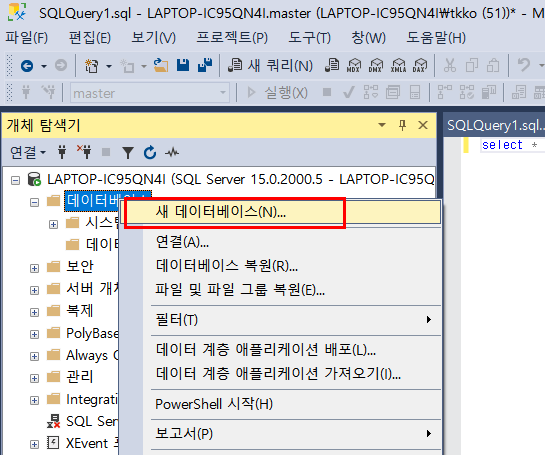Click the navigate Back arrow icon

click(x=27, y=66)
